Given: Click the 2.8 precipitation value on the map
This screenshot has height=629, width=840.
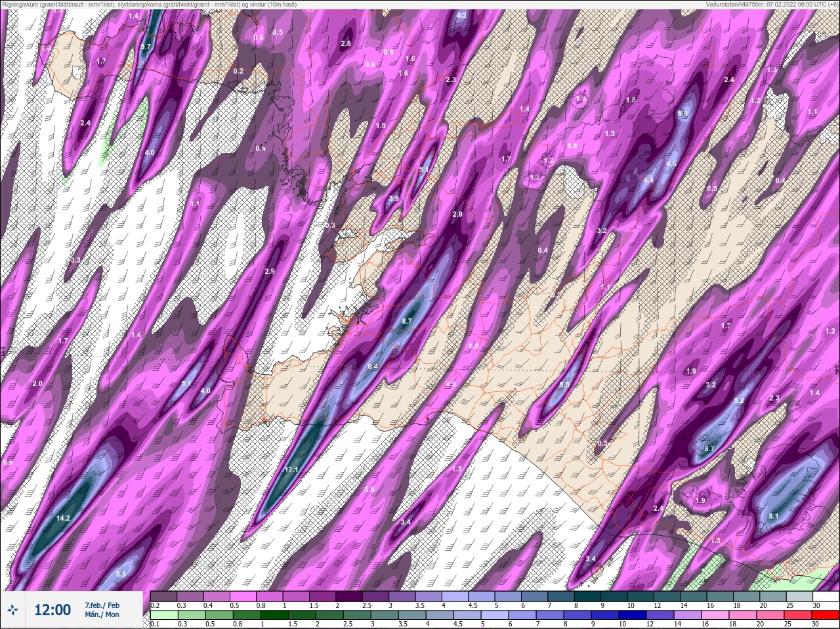Looking at the screenshot, I should click(346, 43).
